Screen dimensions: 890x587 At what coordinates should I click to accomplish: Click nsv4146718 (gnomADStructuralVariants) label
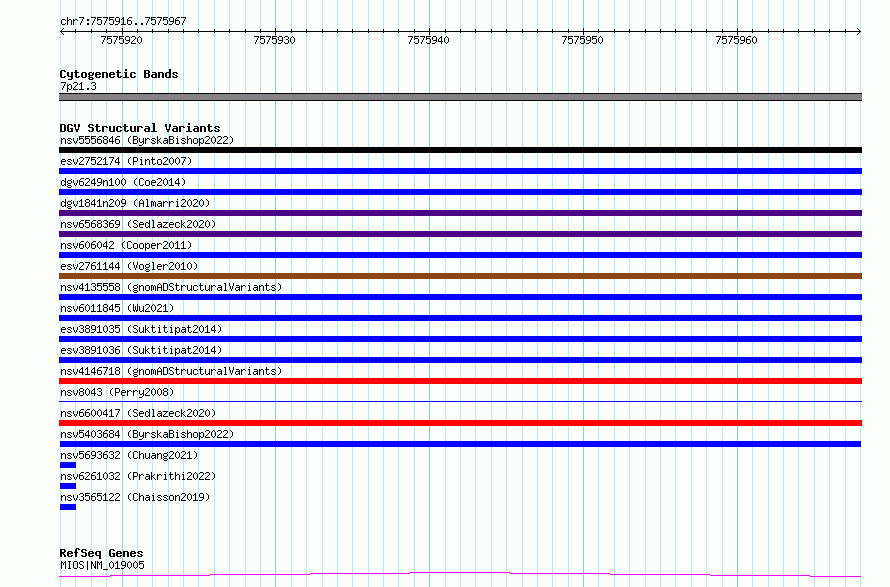pos(171,371)
